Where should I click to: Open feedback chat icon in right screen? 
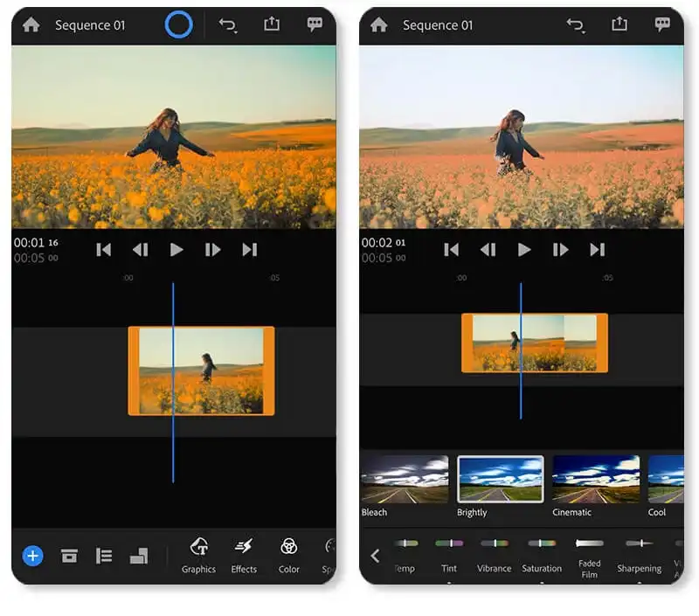(x=662, y=24)
